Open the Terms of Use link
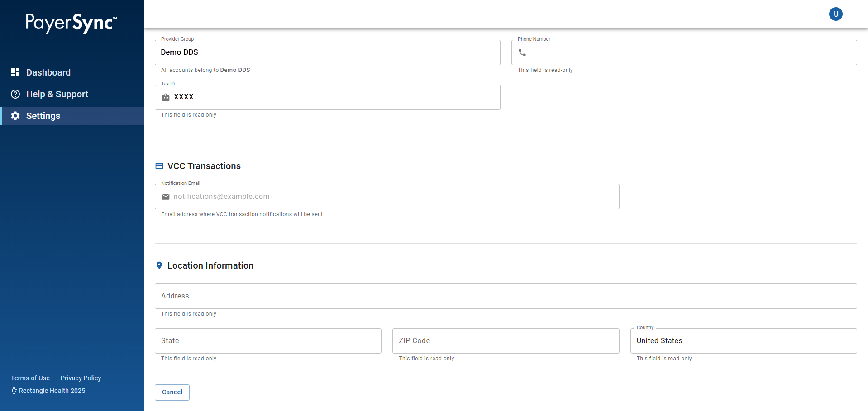The height and width of the screenshot is (411, 868). pyautogui.click(x=30, y=378)
